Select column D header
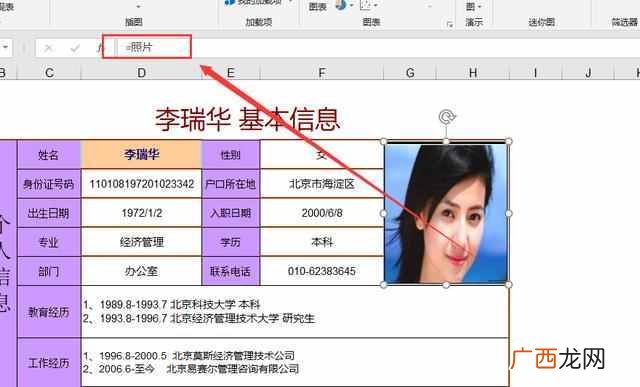This screenshot has width=640, height=387. pos(141,73)
